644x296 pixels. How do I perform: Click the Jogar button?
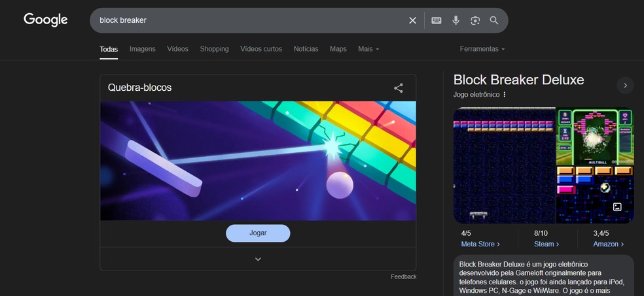[258, 233]
